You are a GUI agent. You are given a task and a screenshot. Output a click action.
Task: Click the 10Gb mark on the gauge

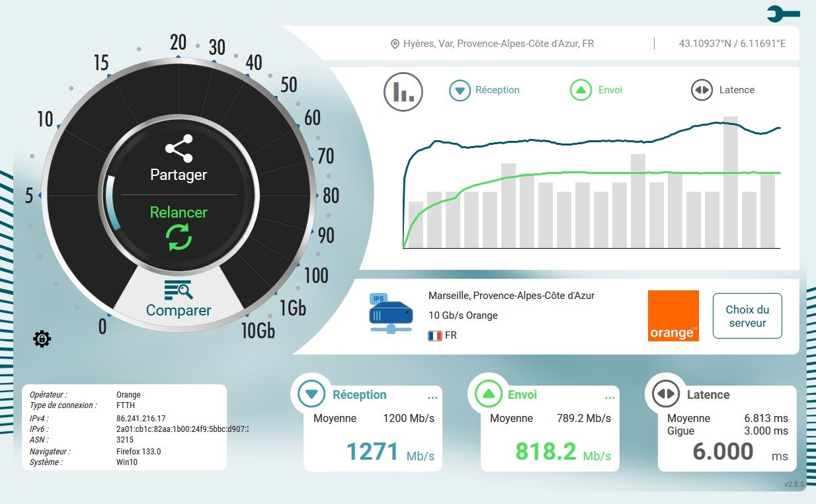257,330
